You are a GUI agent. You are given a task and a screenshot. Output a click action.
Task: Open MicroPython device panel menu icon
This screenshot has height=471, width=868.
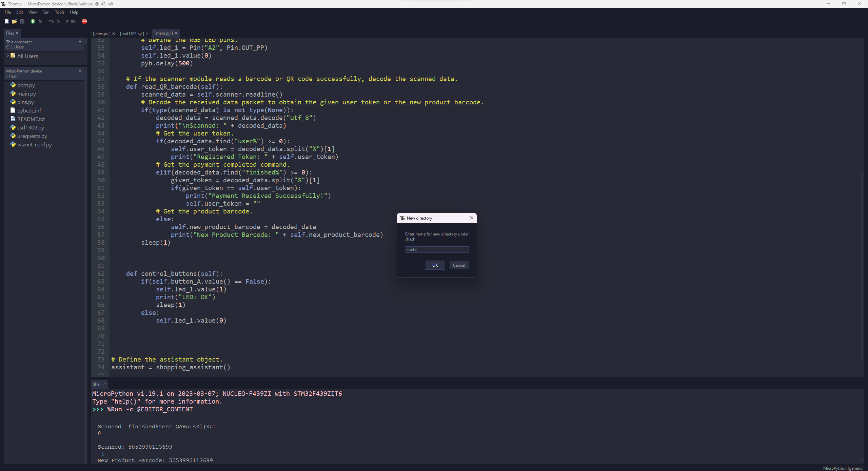click(x=80, y=71)
